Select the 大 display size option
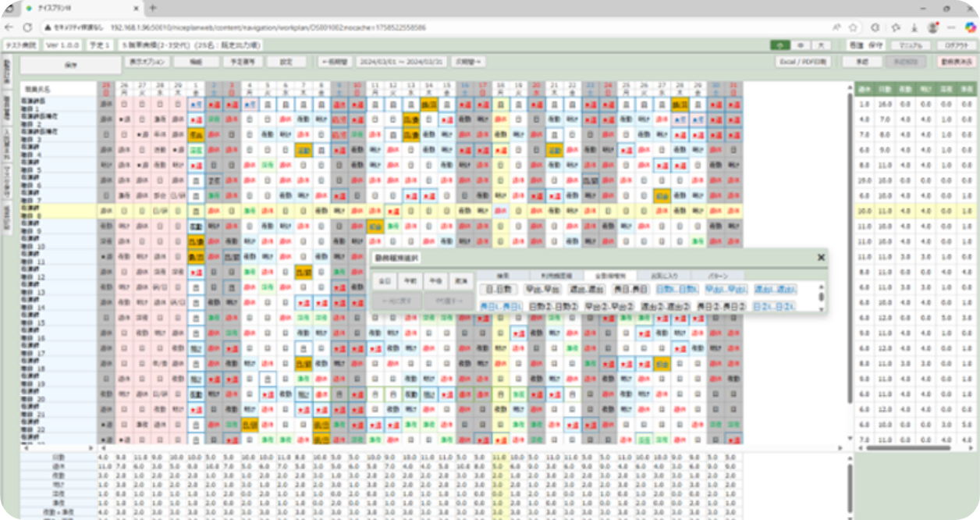 tap(822, 45)
